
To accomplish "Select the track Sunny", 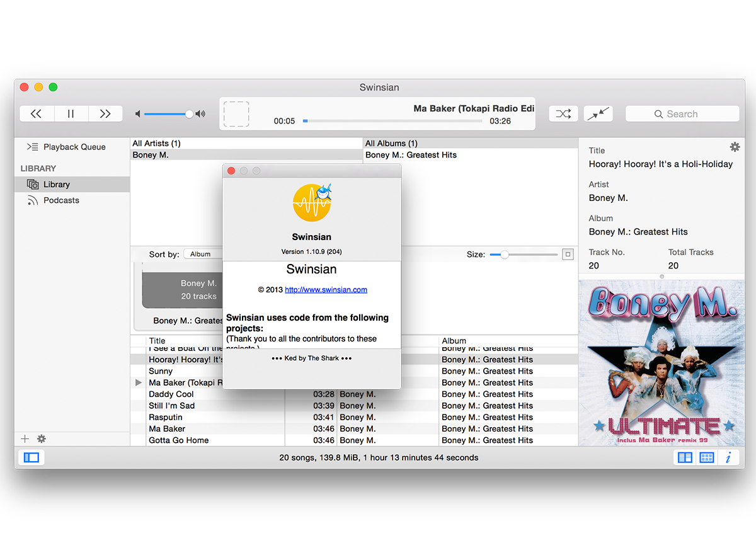I will (161, 371).
